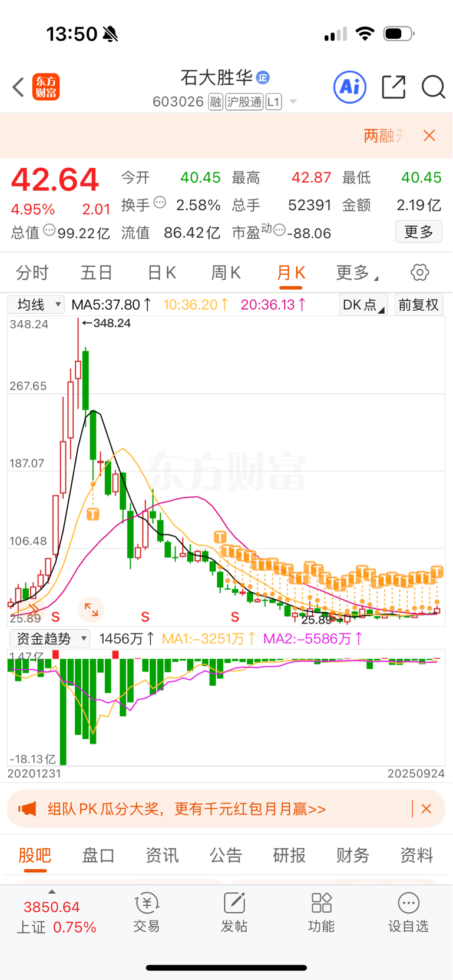Viewport: 453px width, 980px height.
Task: Tap the info icon next to 市盈
Action: pyautogui.click(x=280, y=230)
